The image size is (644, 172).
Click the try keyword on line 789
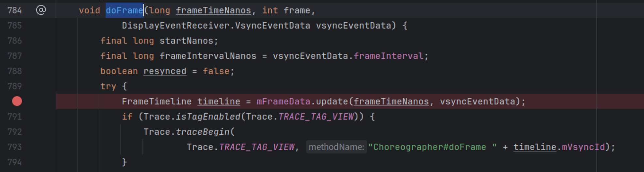(108, 86)
